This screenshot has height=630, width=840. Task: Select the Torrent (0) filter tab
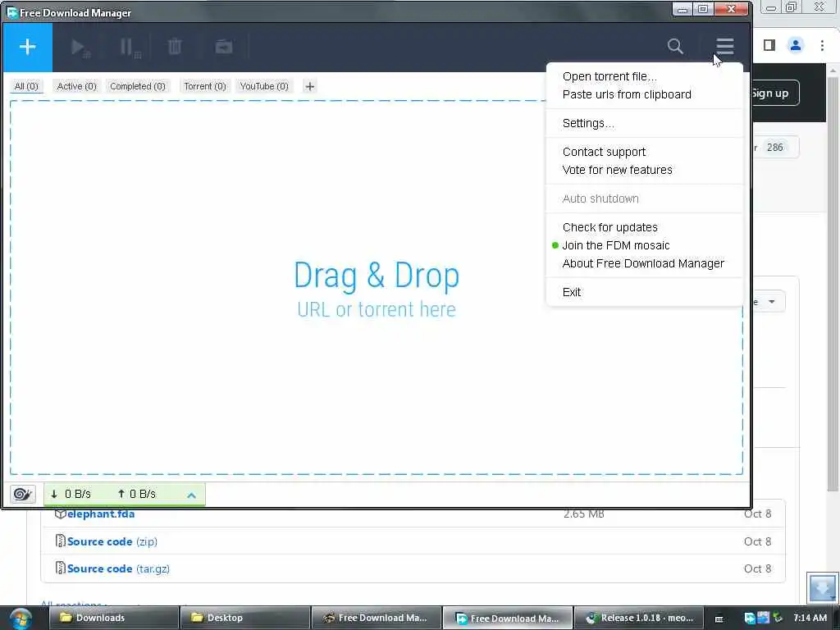[x=204, y=86]
